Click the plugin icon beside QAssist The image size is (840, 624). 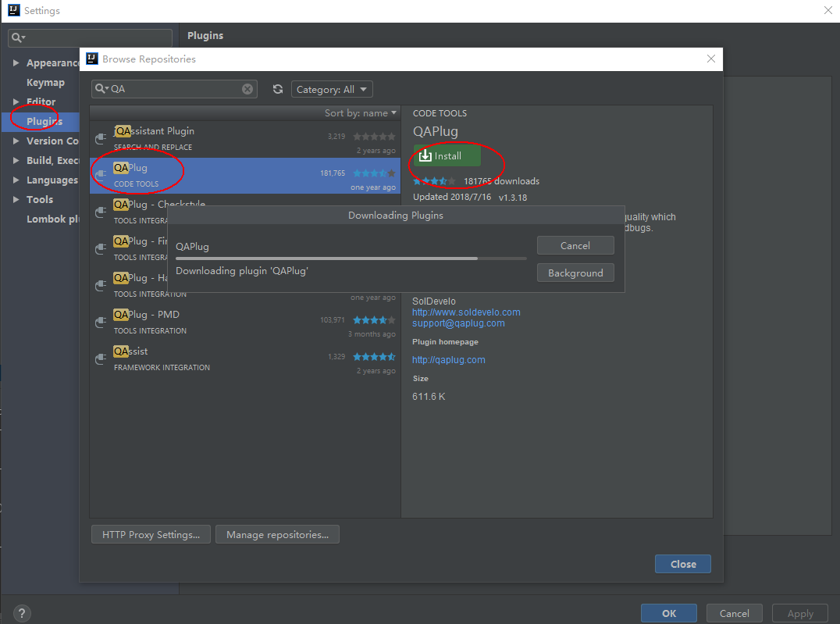pos(100,359)
